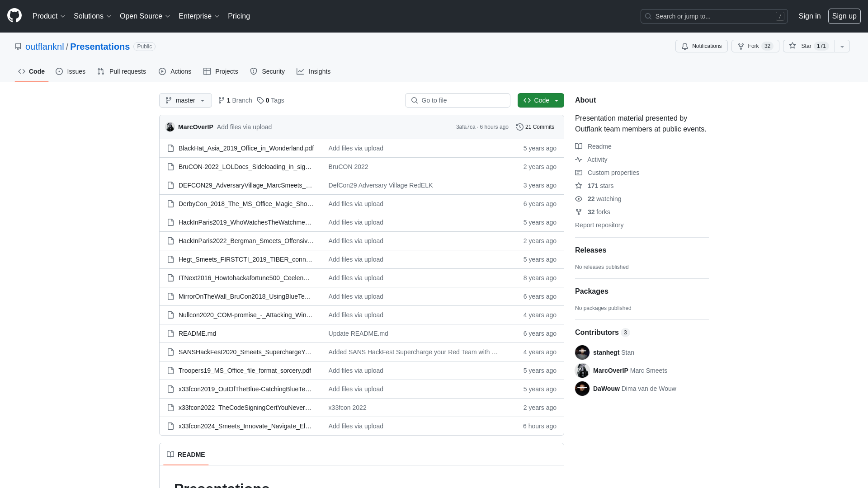Click the bell Notifications icon

[684, 46]
